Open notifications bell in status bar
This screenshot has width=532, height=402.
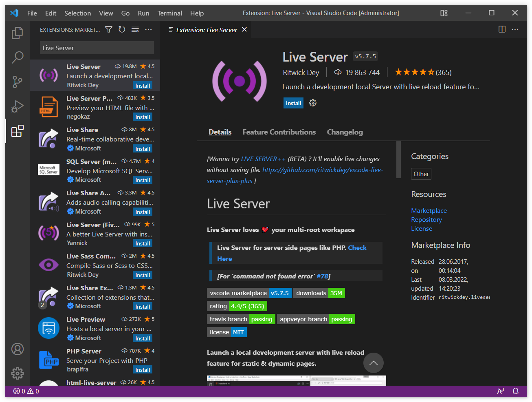point(515,391)
